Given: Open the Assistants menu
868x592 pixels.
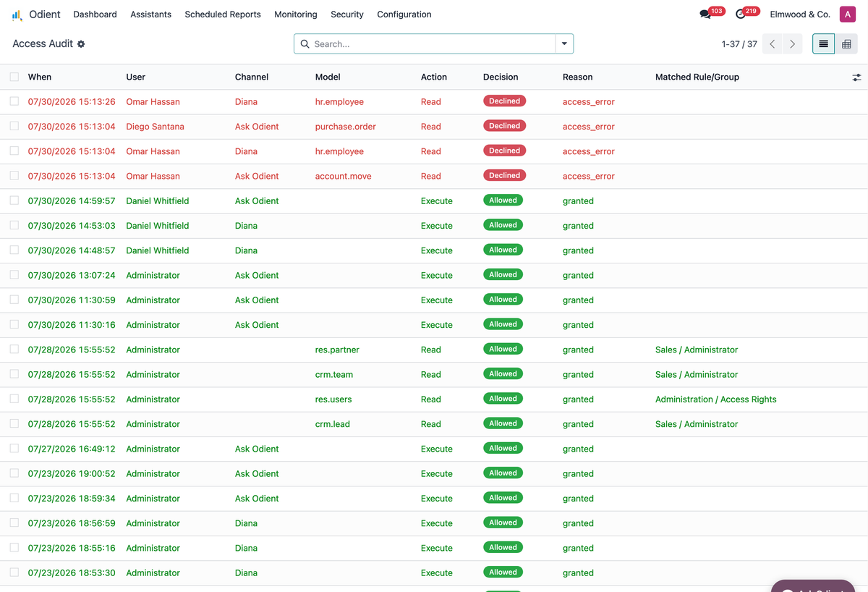Looking at the screenshot, I should pos(151,14).
